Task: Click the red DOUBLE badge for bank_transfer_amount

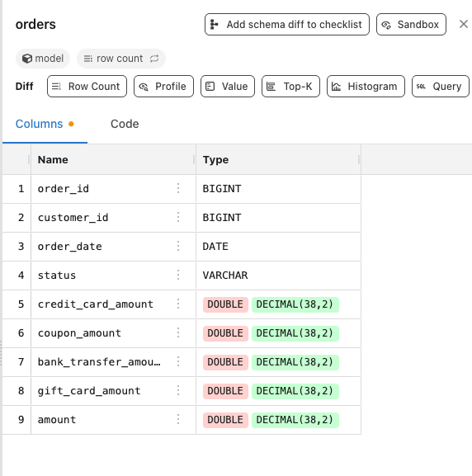Action: (225, 362)
